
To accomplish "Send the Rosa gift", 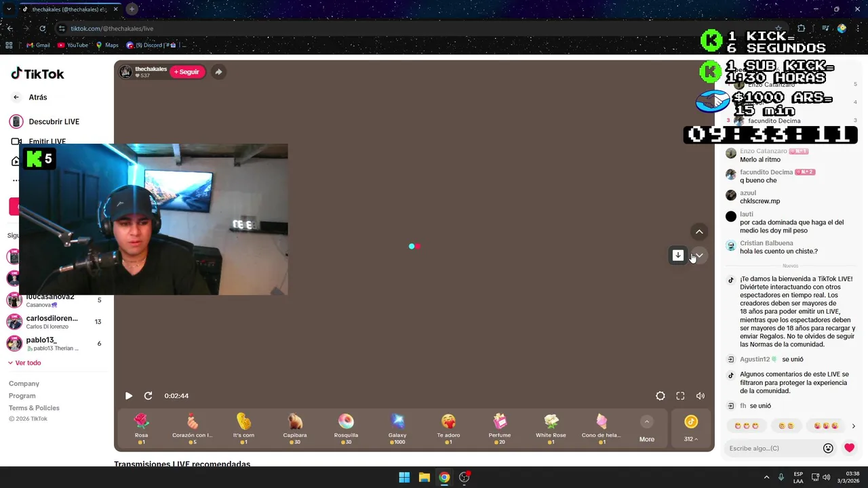I will (141, 429).
